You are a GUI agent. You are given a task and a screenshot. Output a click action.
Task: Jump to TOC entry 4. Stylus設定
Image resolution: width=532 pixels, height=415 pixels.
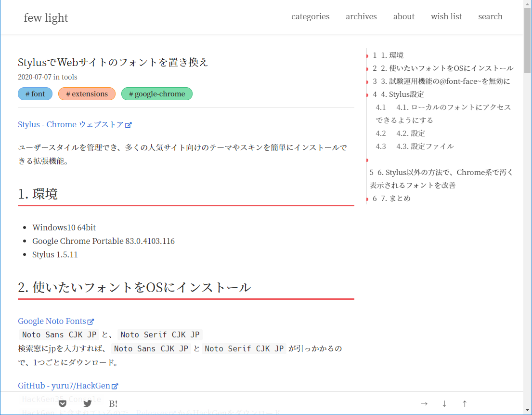coord(398,94)
